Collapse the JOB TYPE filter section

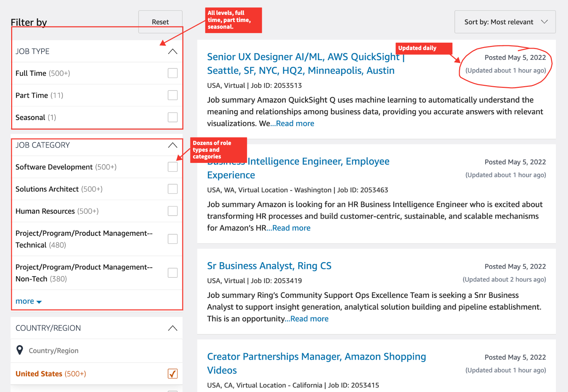[x=173, y=51]
